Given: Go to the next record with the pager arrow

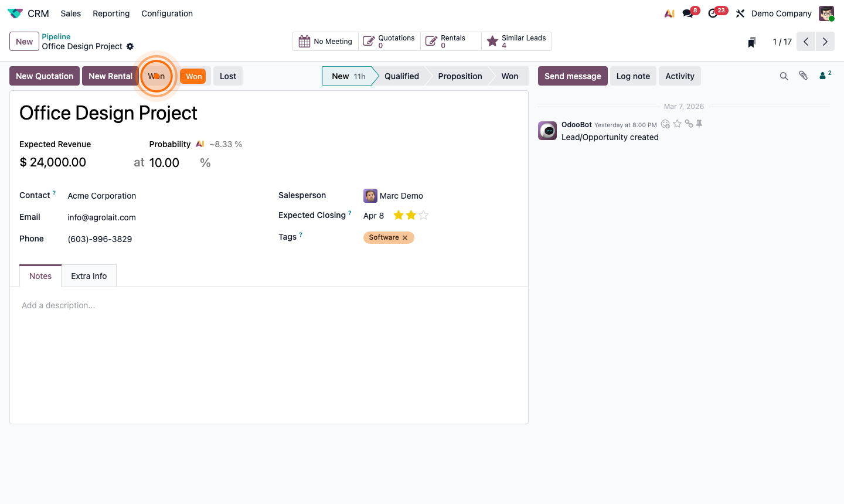Looking at the screenshot, I should [825, 41].
